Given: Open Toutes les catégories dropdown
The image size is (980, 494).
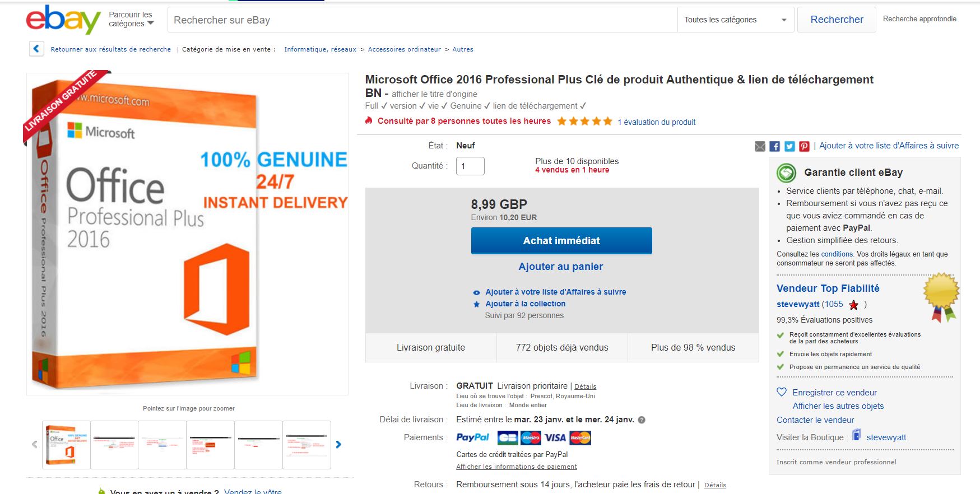Looking at the screenshot, I should pos(735,20).
